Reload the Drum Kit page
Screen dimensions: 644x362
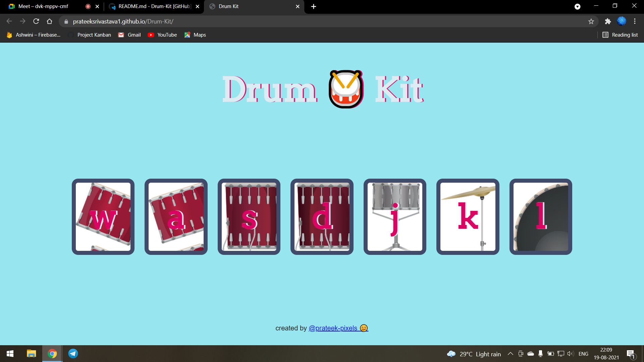coord(36,21)
